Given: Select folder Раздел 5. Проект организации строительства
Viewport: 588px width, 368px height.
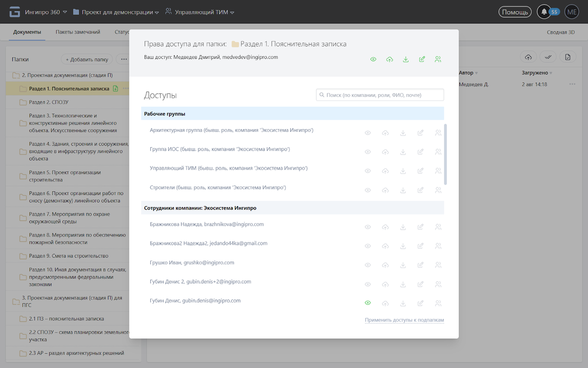Looking at the screenshot, I should click(65, 176).
